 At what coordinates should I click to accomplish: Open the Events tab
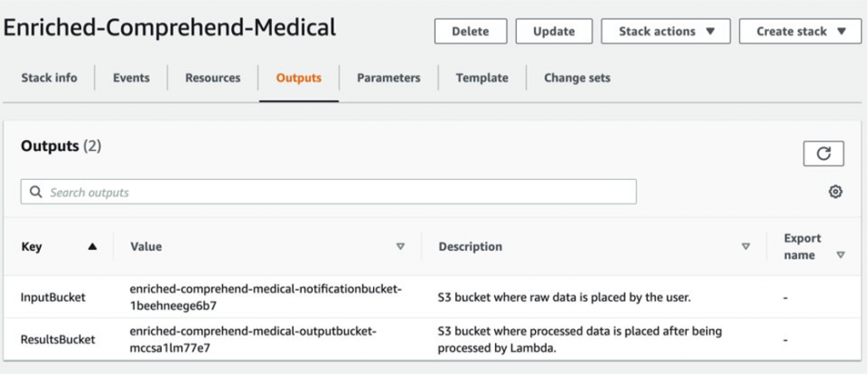[x=131, y=78]
